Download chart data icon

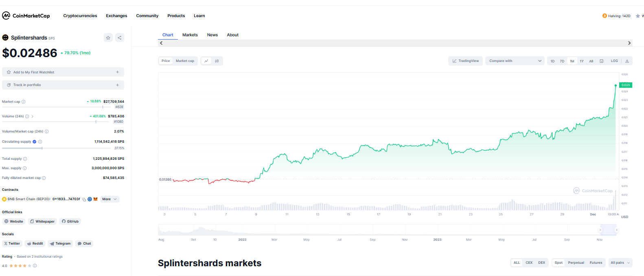click(x=627, y=61)
